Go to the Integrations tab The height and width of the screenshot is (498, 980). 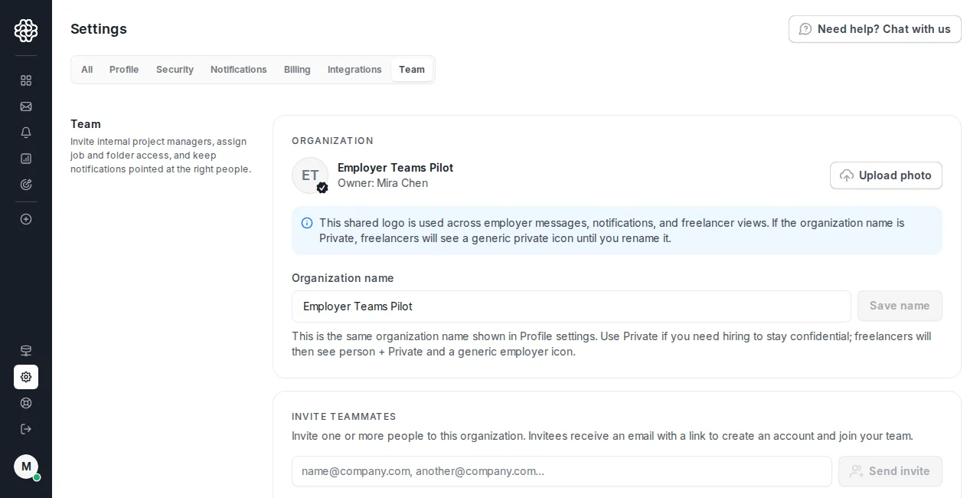[x=354, y=70]
